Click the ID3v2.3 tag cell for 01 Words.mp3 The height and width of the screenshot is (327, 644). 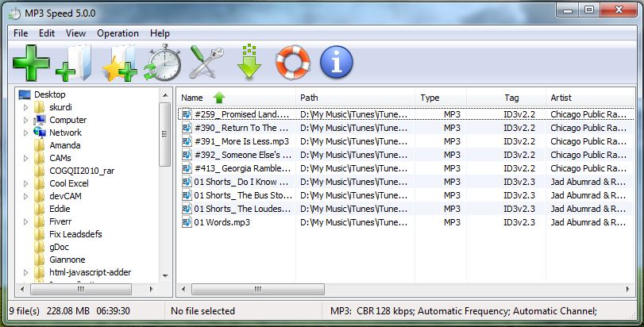[x=519, y=222]
